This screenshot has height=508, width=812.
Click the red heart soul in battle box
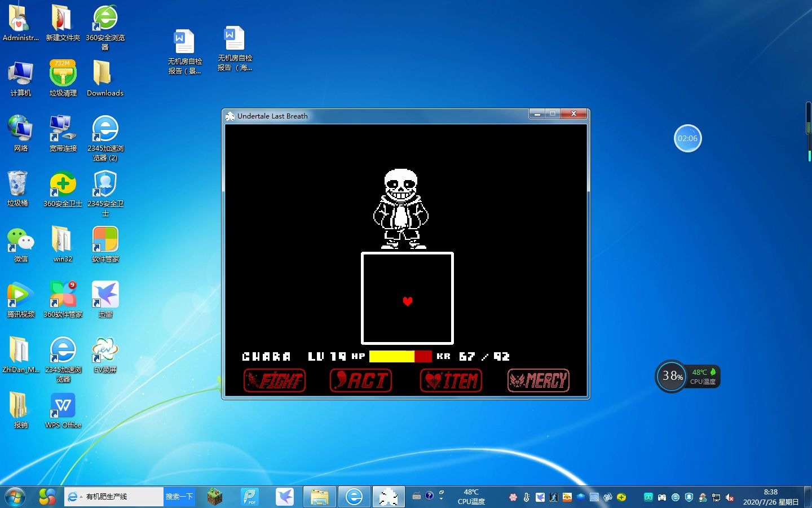click(408, 301)
